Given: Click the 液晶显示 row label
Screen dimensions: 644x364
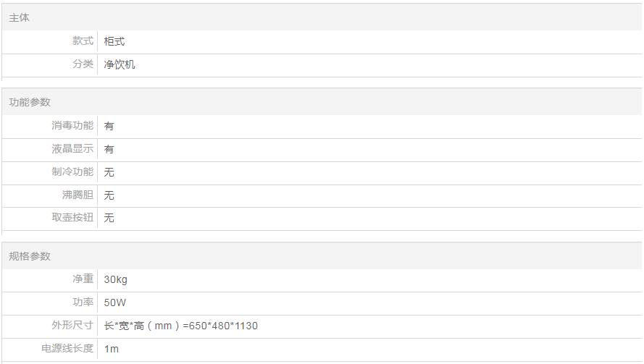Looking at the screenshot, I should click(72, 148).
